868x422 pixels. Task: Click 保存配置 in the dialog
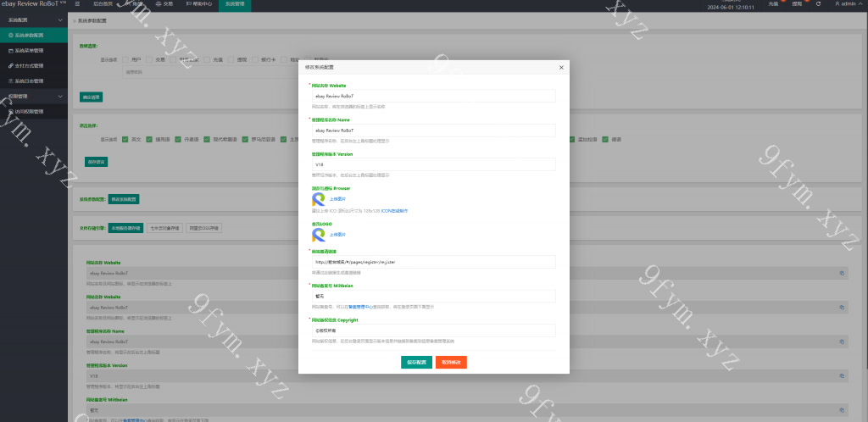(x=416, y=363)
